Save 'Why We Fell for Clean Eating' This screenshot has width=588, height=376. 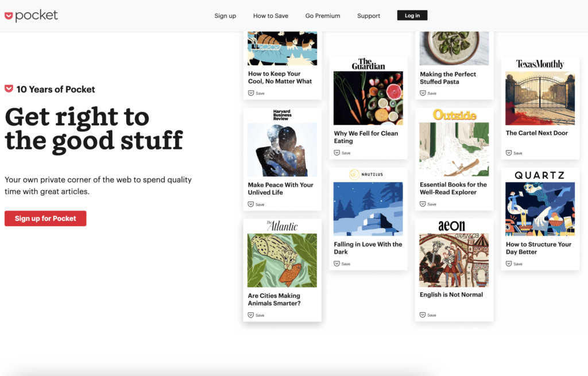342,153
